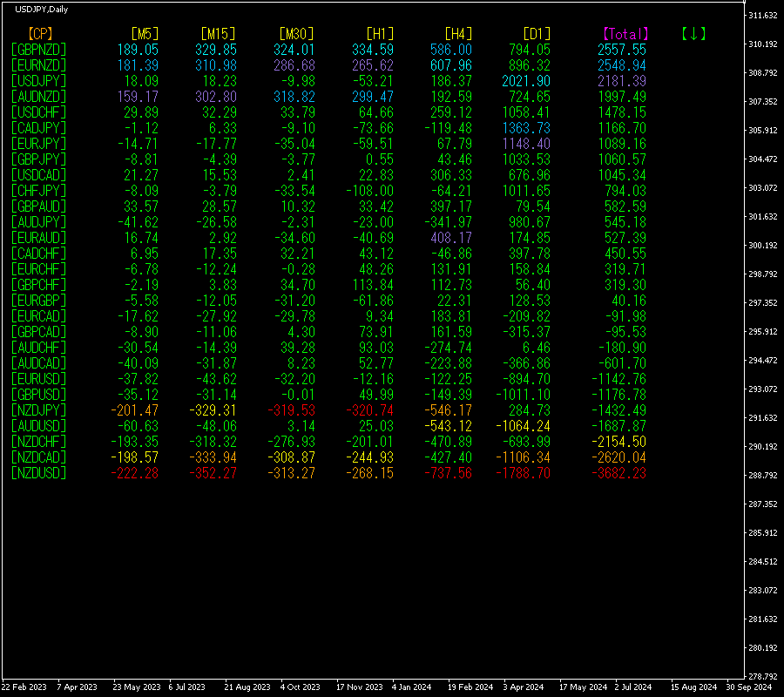Select the [AUDJPY] pair label

pyautogui.click(x=38, y=222)
